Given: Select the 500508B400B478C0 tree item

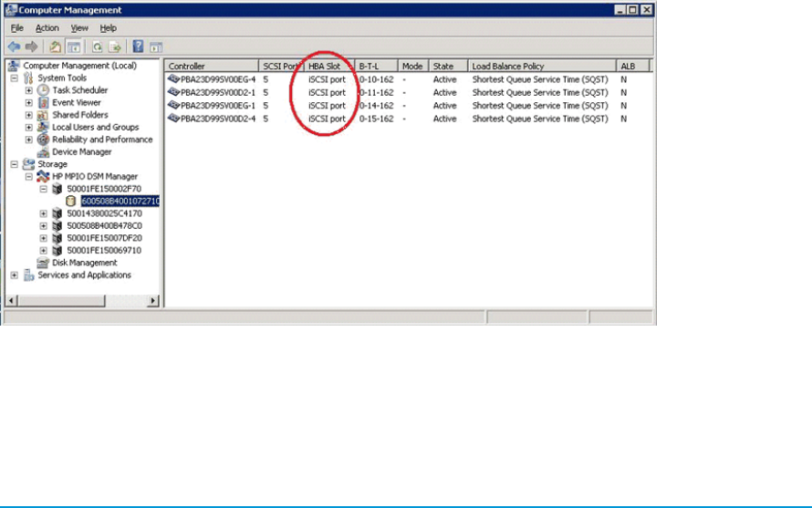Looking at the screenshot, I should pyautogui.click(x=104, y=226).
